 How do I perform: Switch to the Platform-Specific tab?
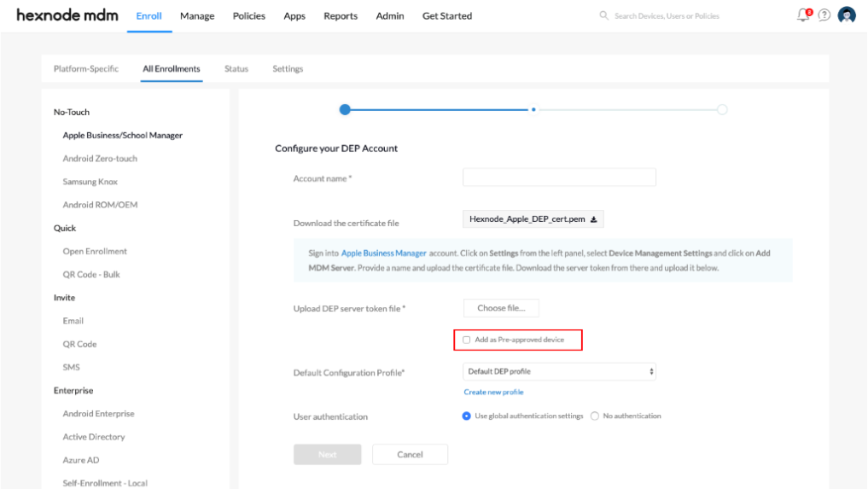click(x=86, y=68)
